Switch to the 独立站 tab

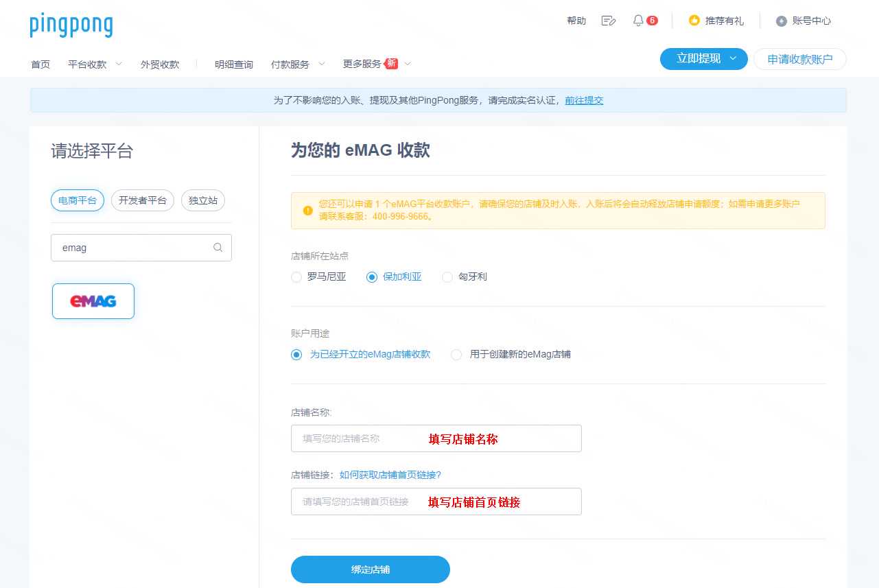click(x=203, y=200)
